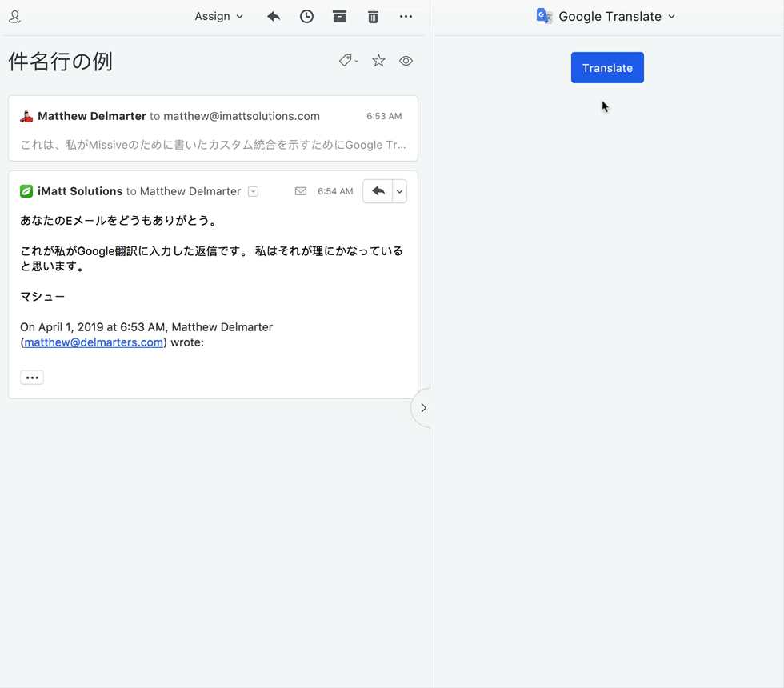Click the iMatt Solutions leaf avatar
This screenshot has width=784, height=688.
26,191
